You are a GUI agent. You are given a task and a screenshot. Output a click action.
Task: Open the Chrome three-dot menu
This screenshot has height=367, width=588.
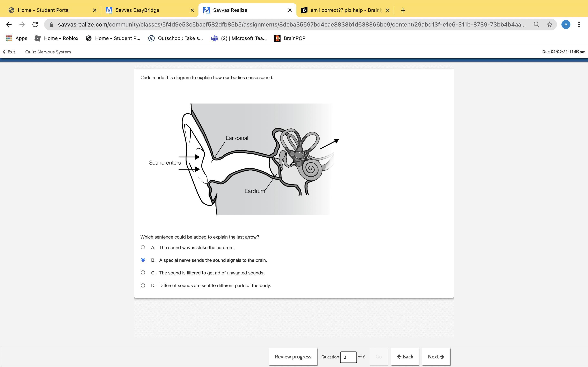(x=579, y=24)
